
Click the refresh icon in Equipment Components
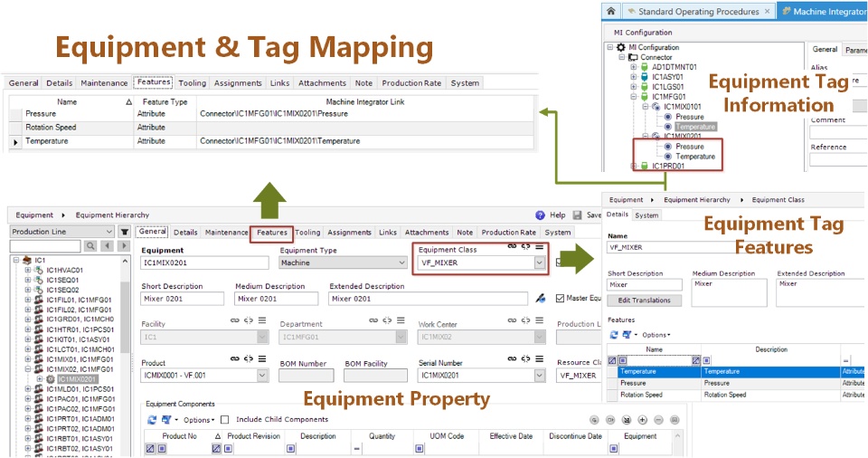pos(152,420)
